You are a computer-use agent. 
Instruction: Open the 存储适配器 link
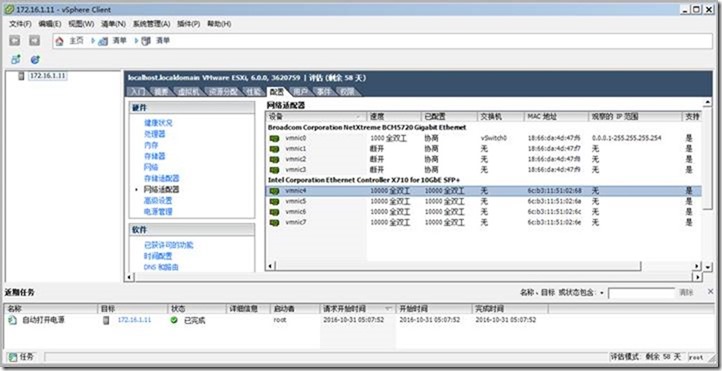(162, 179)
